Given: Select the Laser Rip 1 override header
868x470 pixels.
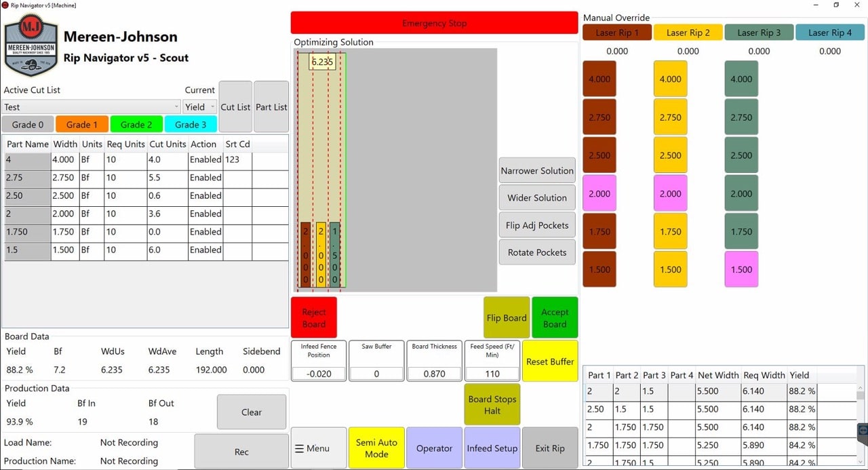Looking at the screenshot, I should [617, 33].
